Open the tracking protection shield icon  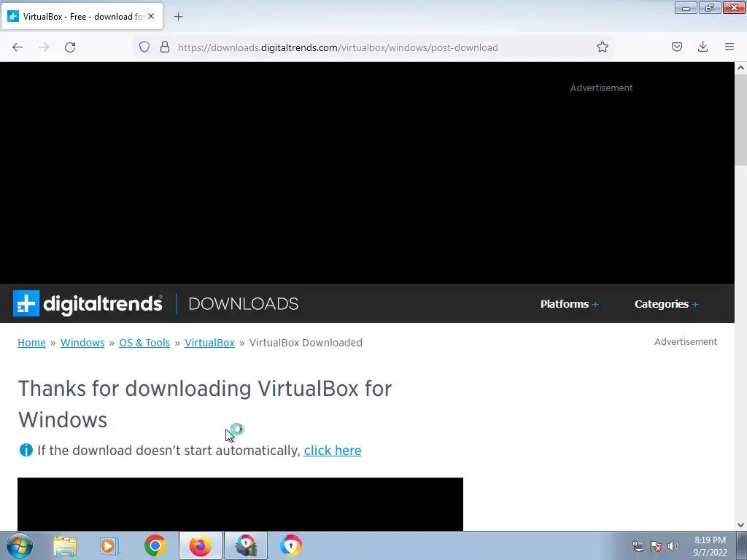[144, 47]
